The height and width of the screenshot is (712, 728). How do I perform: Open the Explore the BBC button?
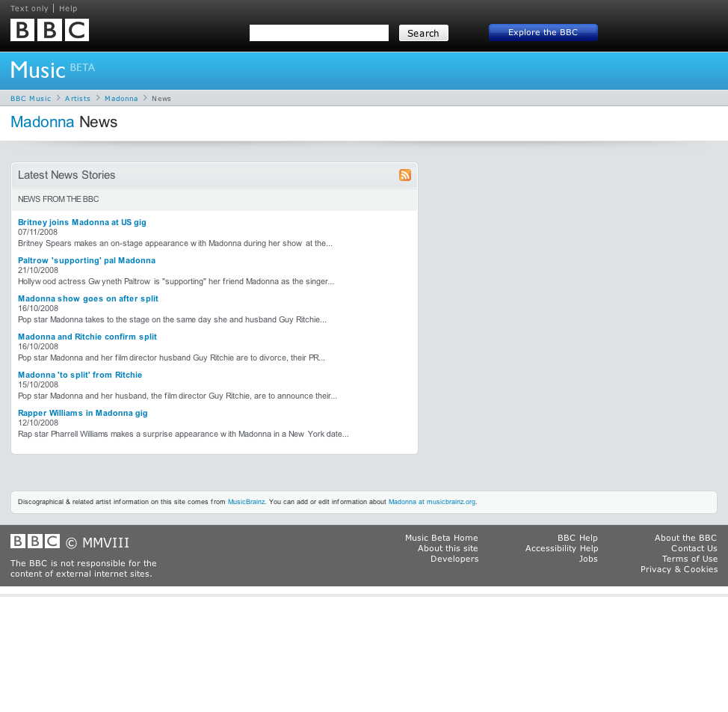click(x=543, y=32)
